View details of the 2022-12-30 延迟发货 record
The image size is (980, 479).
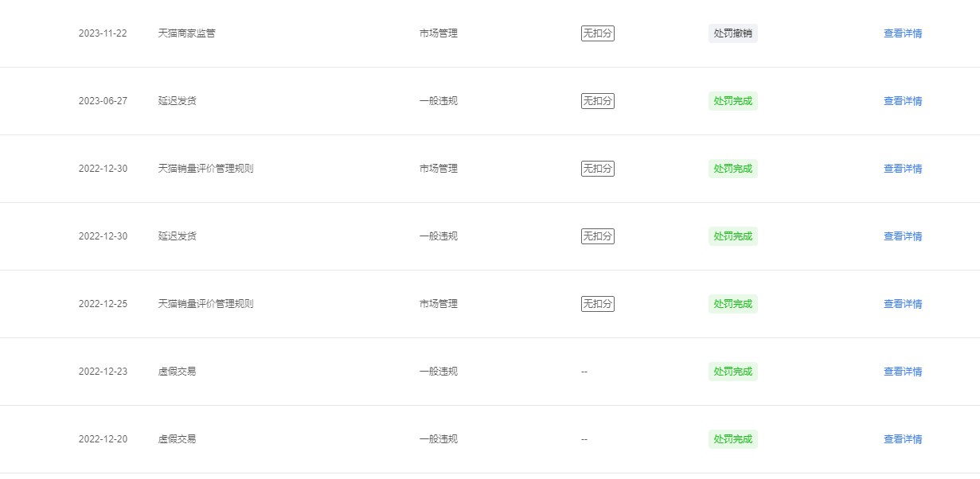pos(903,236)
